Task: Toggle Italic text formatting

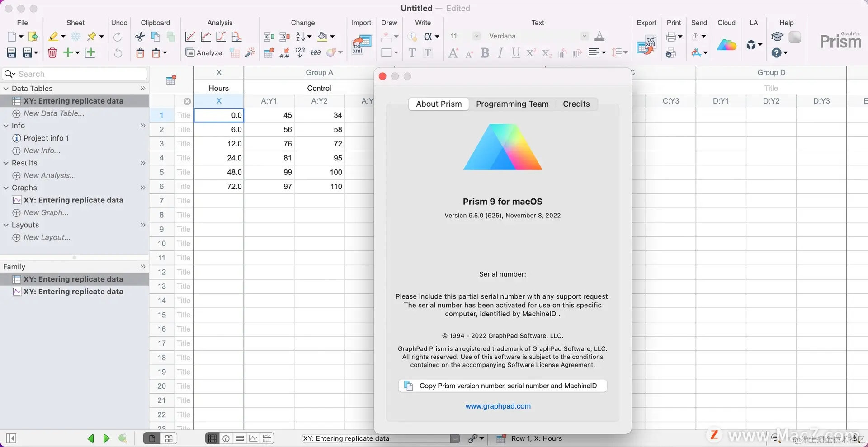Action: coord(500,53)
